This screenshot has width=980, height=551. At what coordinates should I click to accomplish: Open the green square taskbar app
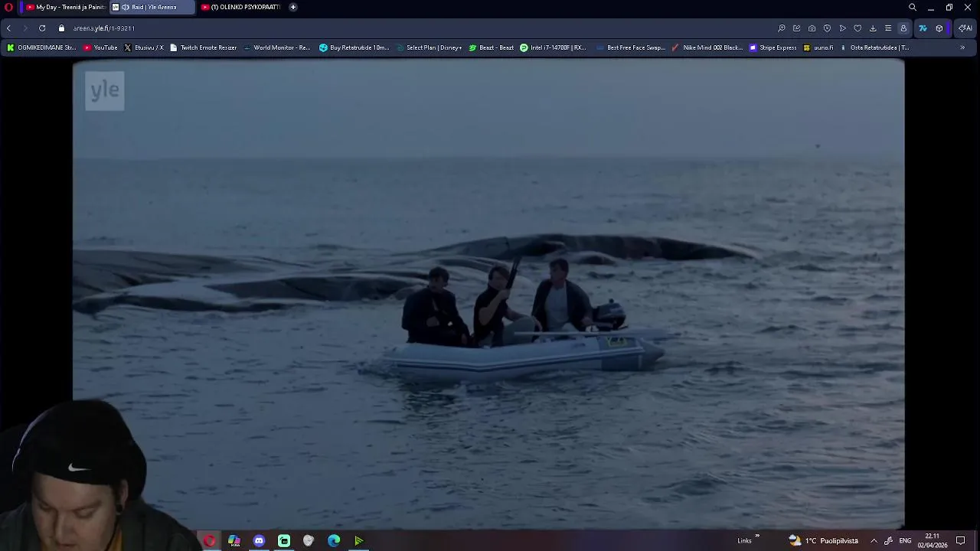(x=284, y=541)
